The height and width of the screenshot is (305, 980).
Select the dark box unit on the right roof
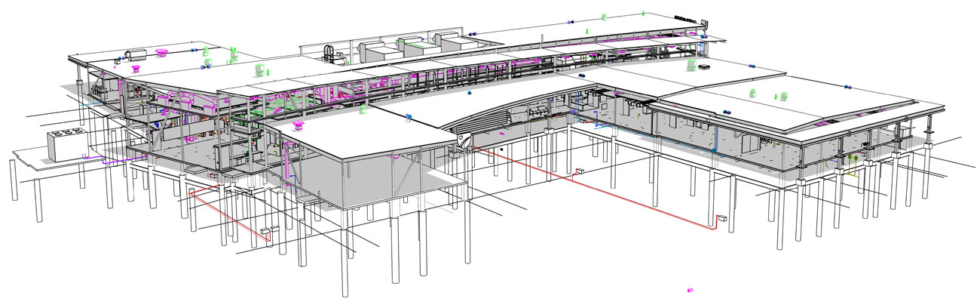click(x=704, y=66)
